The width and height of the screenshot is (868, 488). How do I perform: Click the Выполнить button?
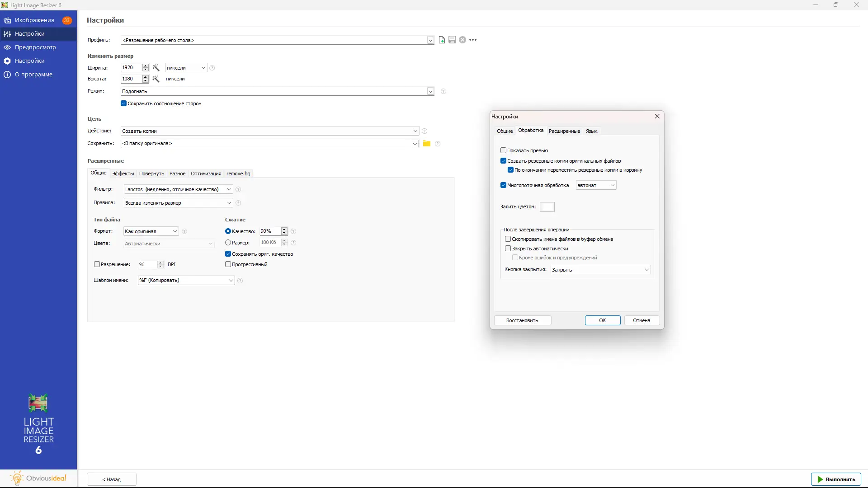(835, 479)
